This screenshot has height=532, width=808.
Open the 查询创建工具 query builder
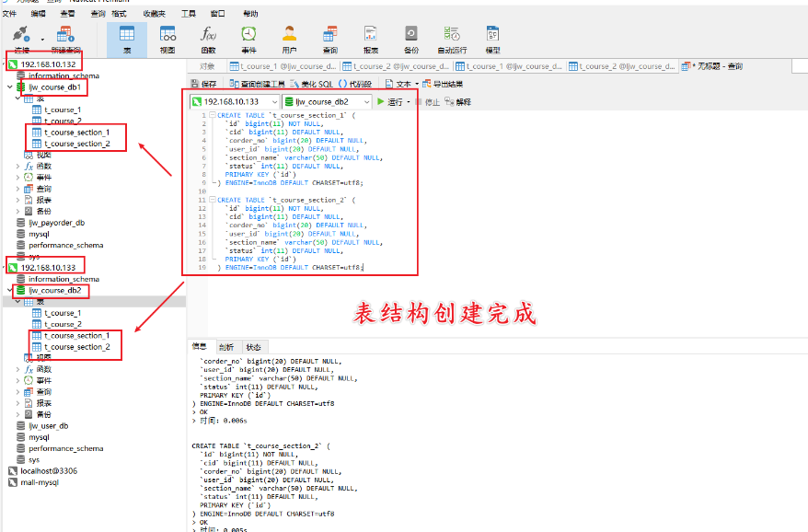click(257, 84)
